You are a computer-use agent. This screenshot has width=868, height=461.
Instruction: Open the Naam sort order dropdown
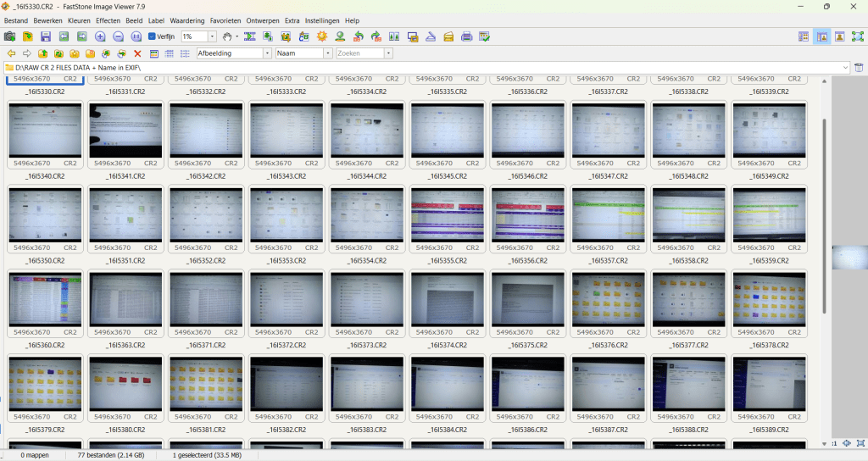pos(327,53)
